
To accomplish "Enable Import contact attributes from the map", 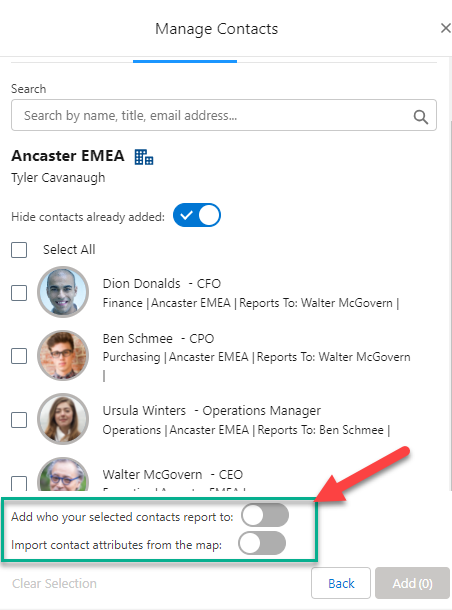I will 262,543.
